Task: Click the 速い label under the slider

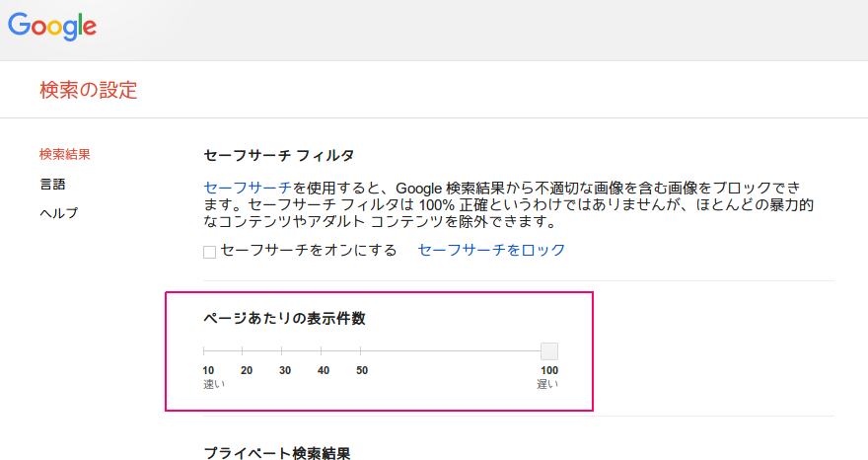Action: tap(214, 384)
